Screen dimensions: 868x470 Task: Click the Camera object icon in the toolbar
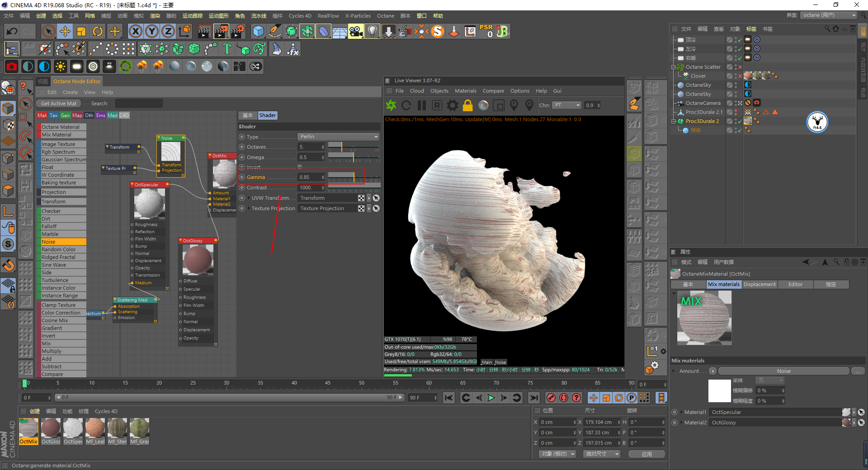coord(356,31)
